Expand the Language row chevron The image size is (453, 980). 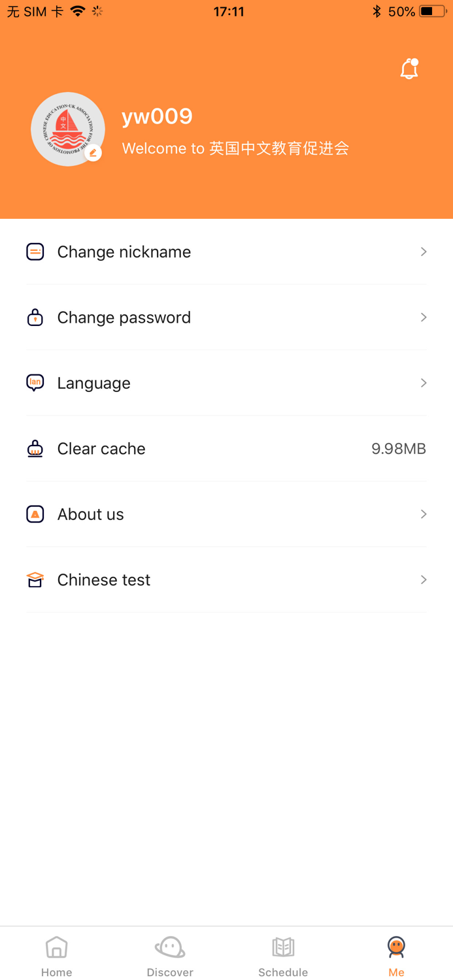(x=424, y=383)
